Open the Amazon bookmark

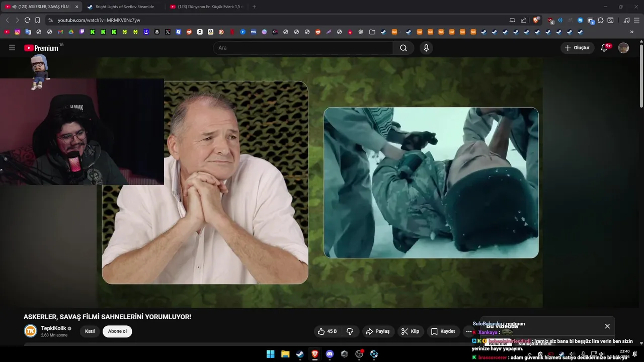pos(210,32)
